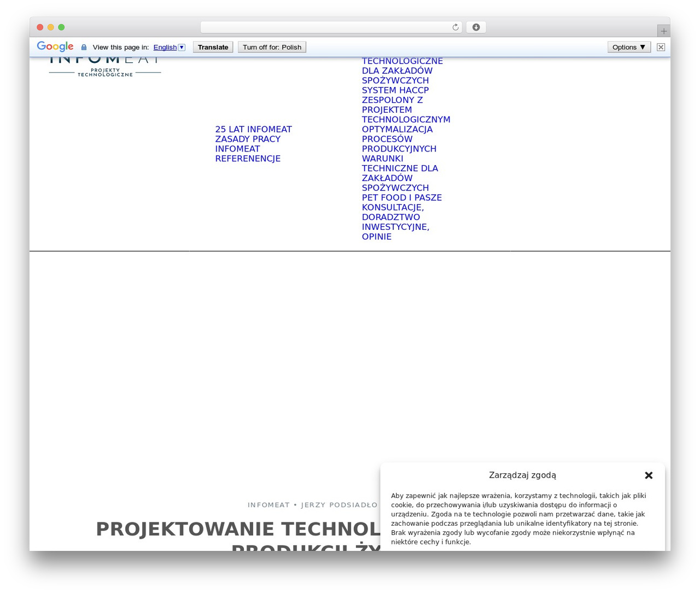Click the Zarządzaj zgodą dialog title
Image resolution: width=700 pixels, height=593 pixels.
(522, 475)
